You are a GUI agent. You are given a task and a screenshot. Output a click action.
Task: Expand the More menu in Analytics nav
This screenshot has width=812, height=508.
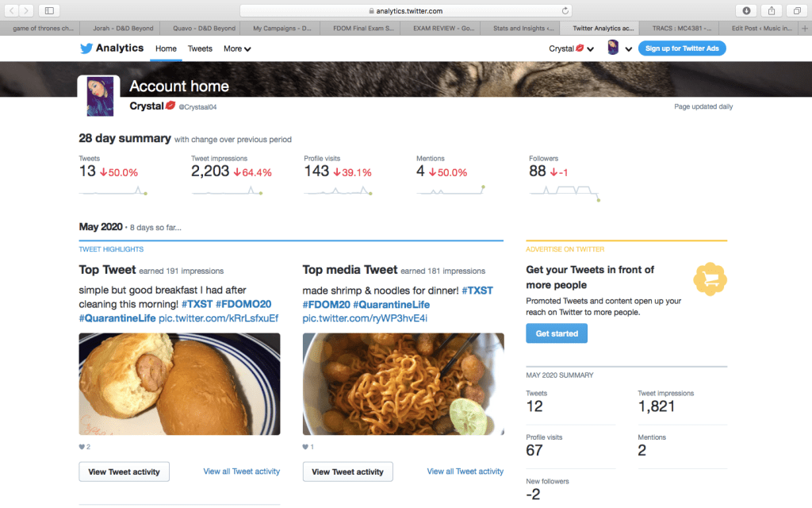[x=237, y=48]
